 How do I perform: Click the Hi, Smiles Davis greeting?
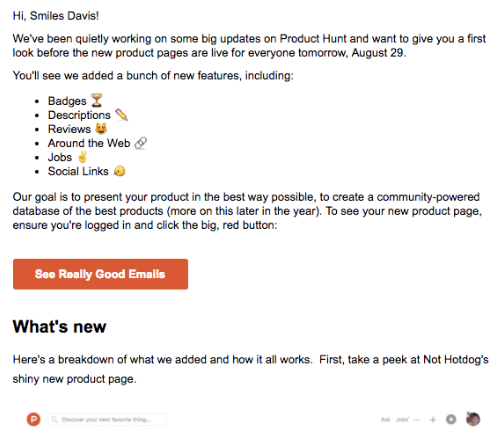coord(56,16)
